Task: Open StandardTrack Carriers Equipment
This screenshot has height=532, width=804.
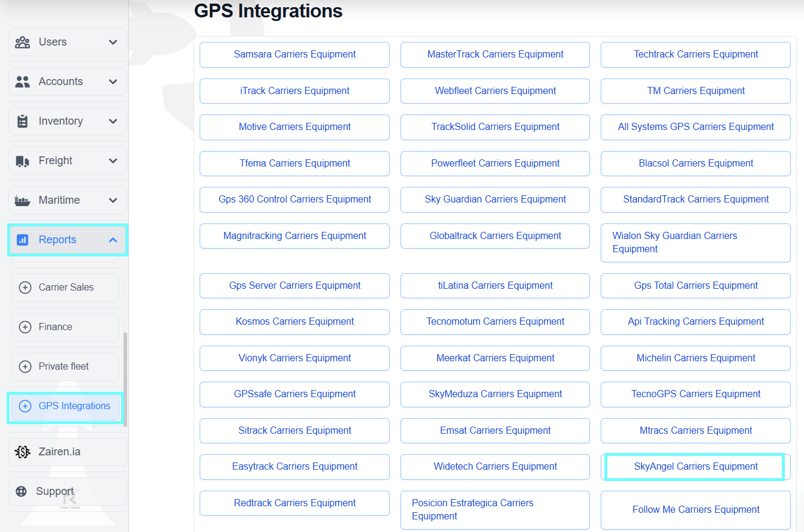Action: click(x=695, y=199)
